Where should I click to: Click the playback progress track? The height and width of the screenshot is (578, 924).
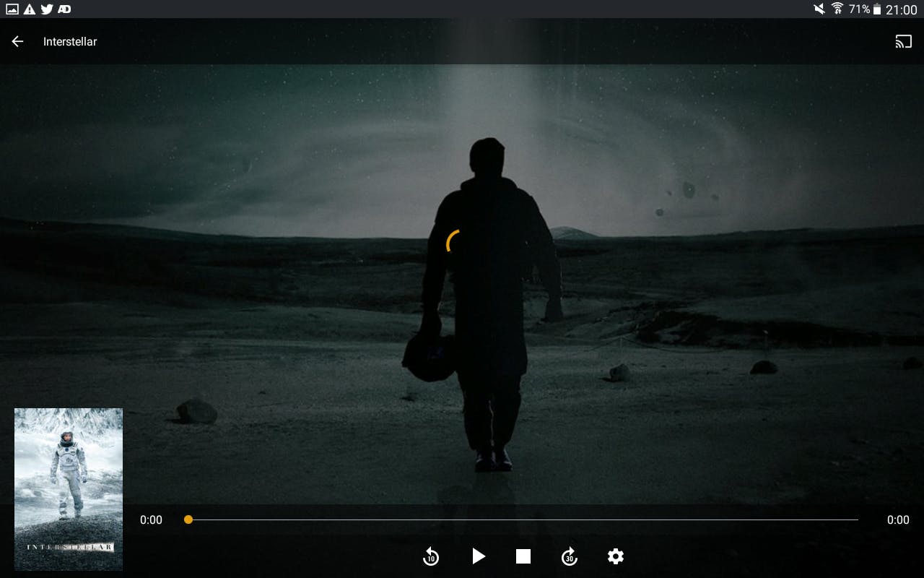click(x=523, y=519)
